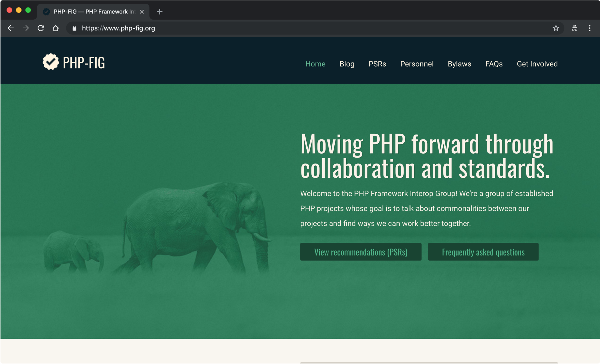The width and height of the screenshot is (600, 364).
Task: Open a new tab with plus button
Action: pos(160,12)
